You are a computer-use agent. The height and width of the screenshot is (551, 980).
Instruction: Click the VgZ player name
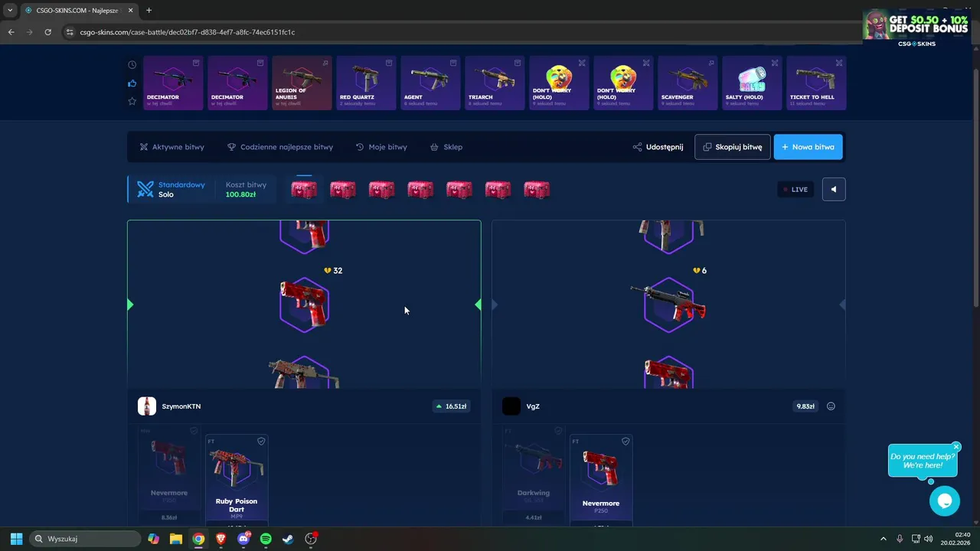(x=533, y=406)
